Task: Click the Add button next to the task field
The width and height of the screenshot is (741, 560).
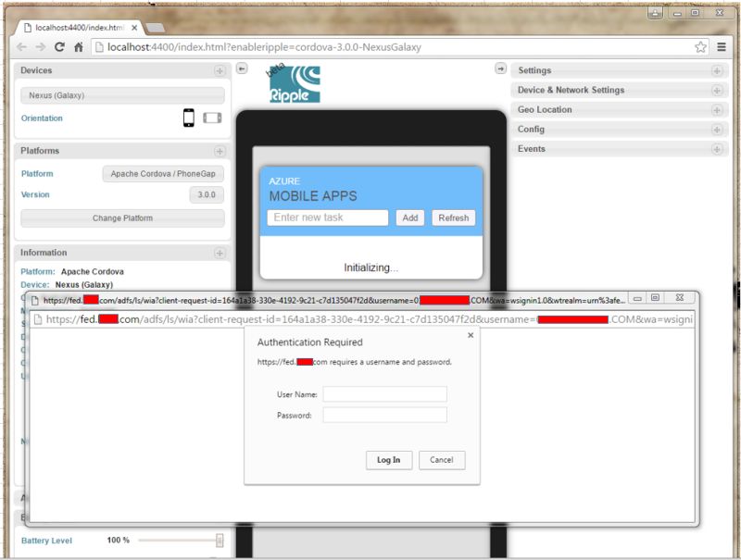Action: 409,218
